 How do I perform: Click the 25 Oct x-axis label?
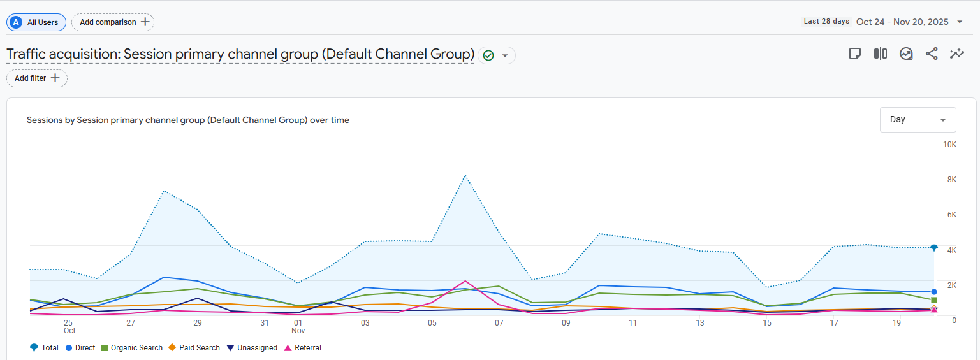point(69,327)
